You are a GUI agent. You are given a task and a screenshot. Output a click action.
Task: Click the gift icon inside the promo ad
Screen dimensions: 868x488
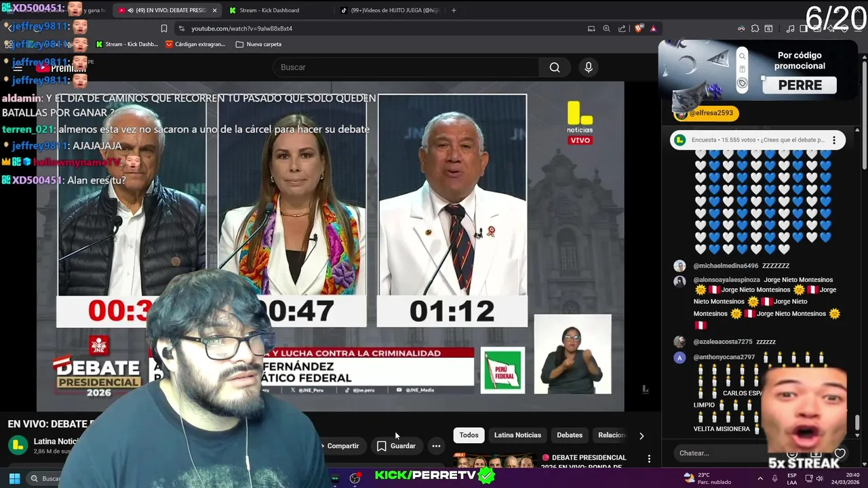coord(743,70)
